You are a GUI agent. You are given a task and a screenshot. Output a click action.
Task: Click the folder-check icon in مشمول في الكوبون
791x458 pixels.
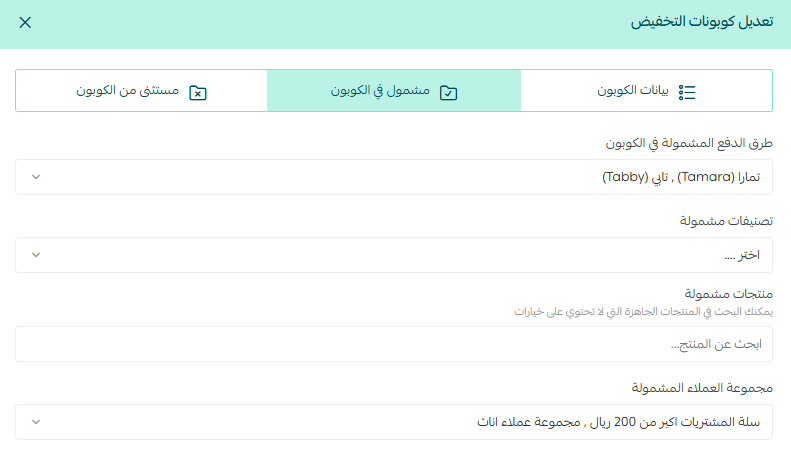449,91
